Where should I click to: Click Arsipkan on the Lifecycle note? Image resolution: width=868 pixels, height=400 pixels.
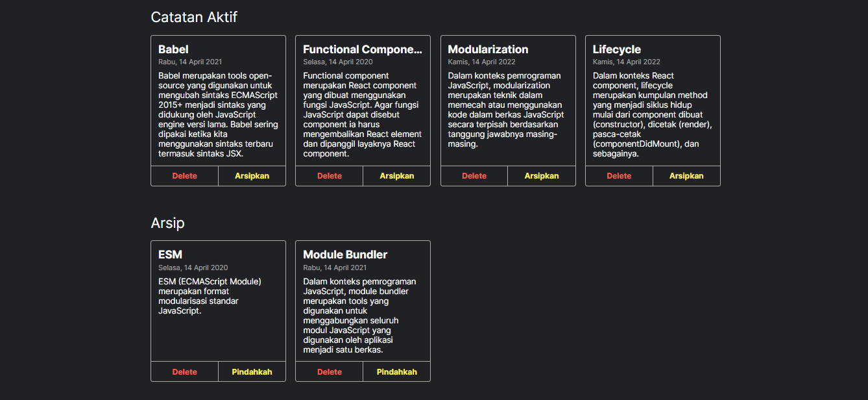tap(686, 175)
